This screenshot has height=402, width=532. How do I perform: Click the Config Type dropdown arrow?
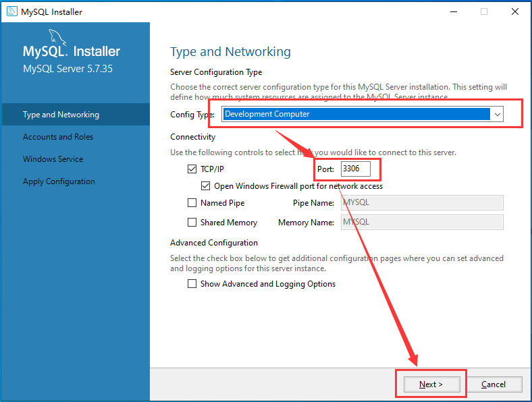498,115
